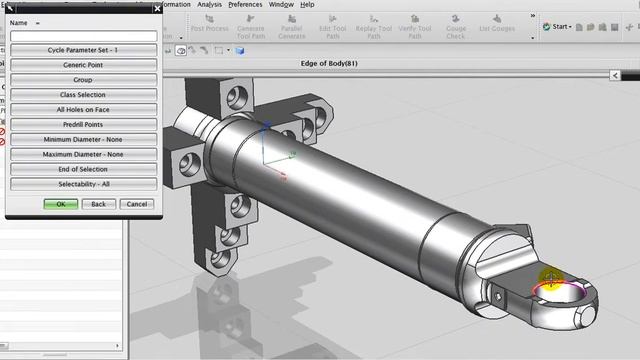Click the third icon right of Start

tap(602, 27)
